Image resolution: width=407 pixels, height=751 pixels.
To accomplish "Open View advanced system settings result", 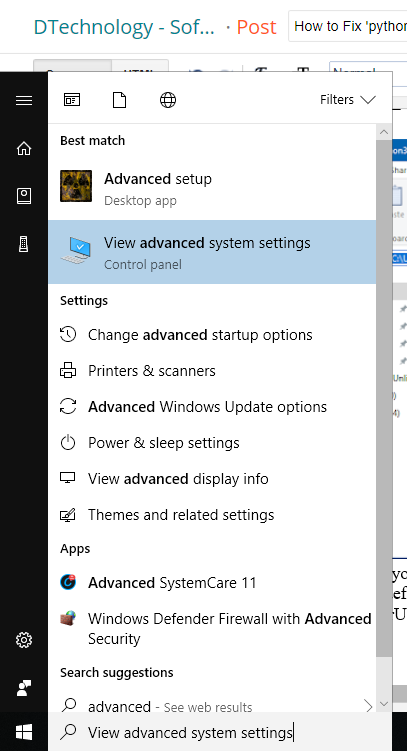I will click(x=212, y=252).
